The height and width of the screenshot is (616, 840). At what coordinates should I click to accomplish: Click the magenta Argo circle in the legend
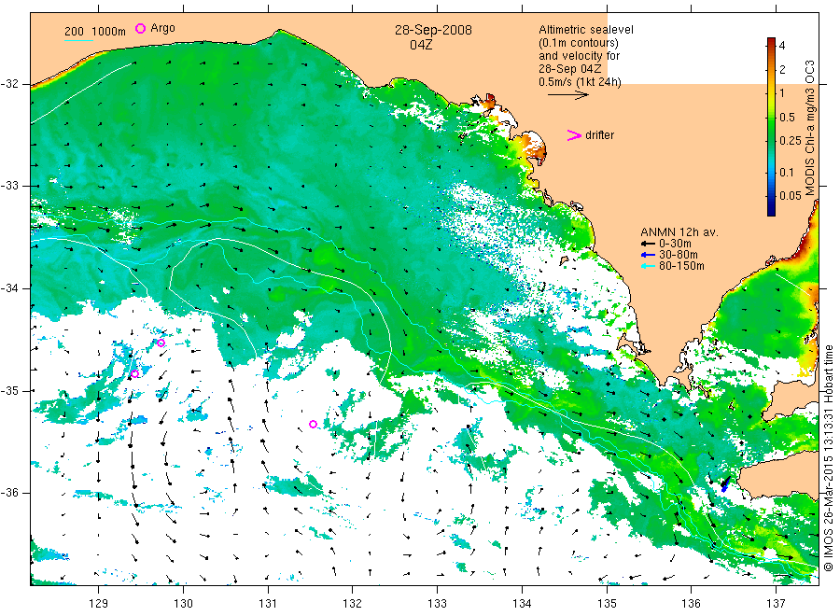tap(140, 28)
